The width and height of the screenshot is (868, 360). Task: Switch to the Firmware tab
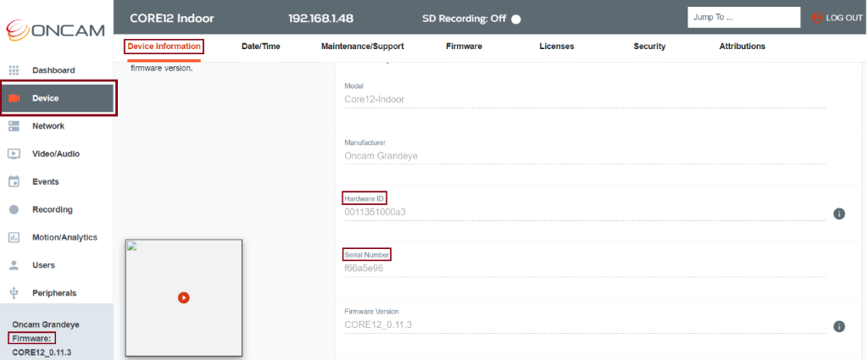[464, 47]
